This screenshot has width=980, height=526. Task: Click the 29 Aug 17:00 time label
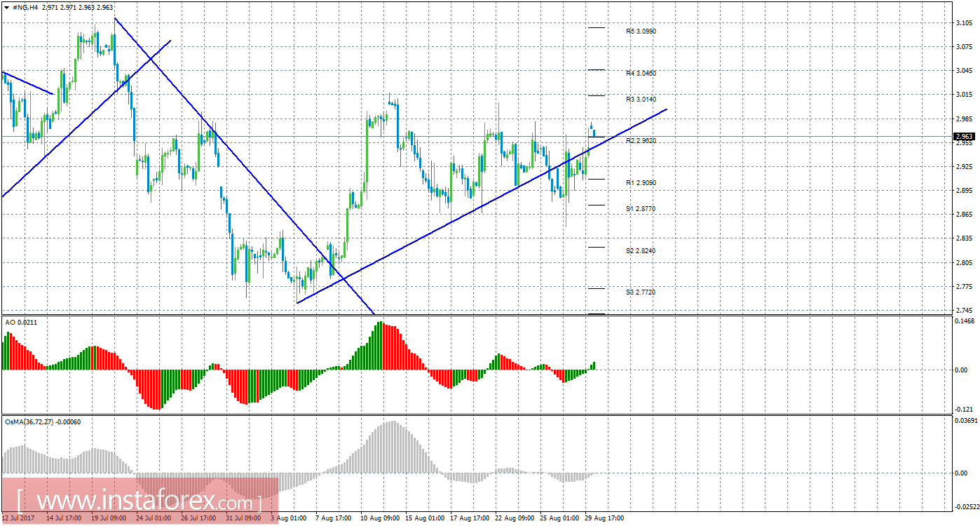(603, 518)
